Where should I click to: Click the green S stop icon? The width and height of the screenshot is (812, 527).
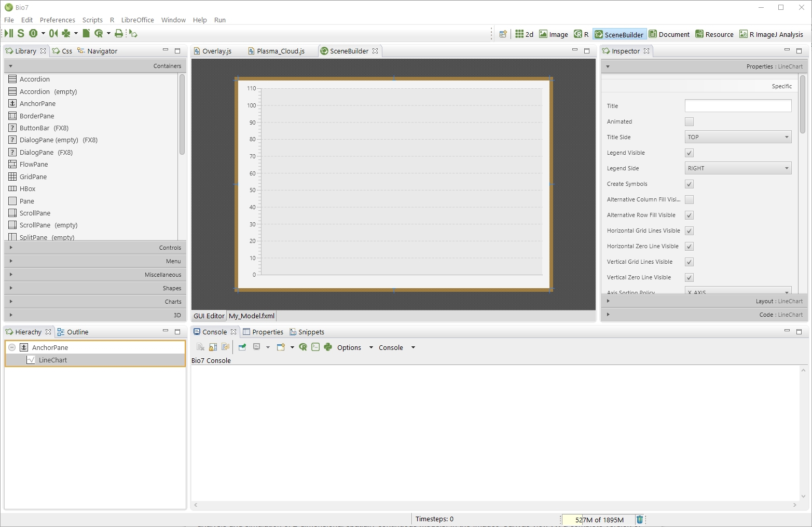coord(21,33)
